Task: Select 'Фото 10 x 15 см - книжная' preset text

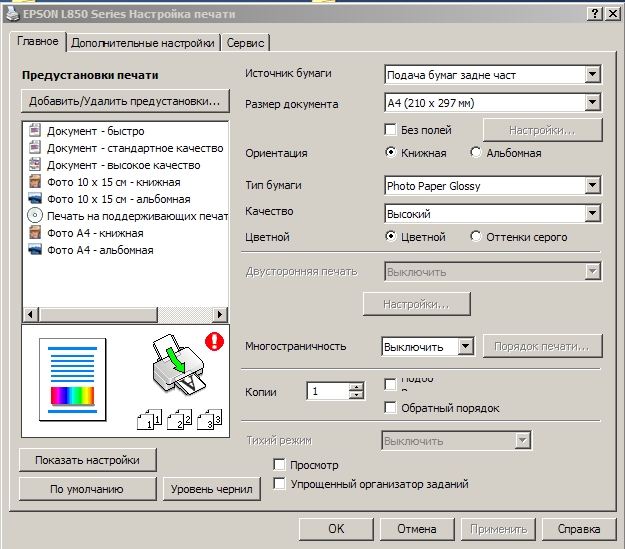Action: click(114, 182)
